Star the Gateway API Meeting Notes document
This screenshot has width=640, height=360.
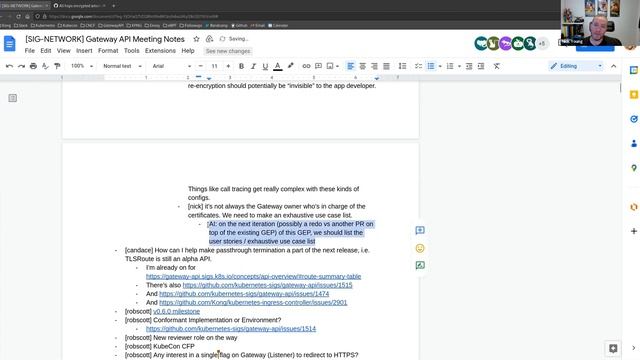click(196, 39)
